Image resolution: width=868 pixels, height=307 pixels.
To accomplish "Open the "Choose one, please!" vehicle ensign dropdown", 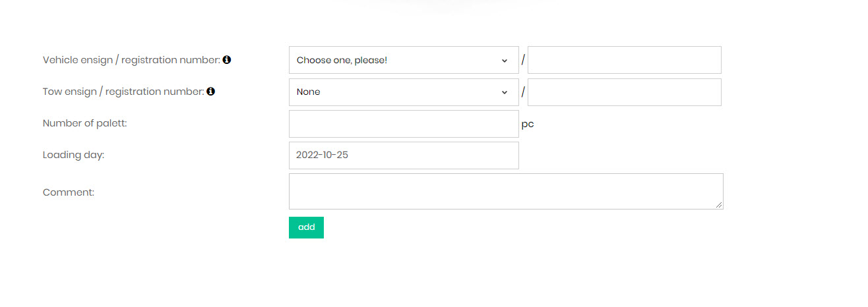I will (396, 60).
